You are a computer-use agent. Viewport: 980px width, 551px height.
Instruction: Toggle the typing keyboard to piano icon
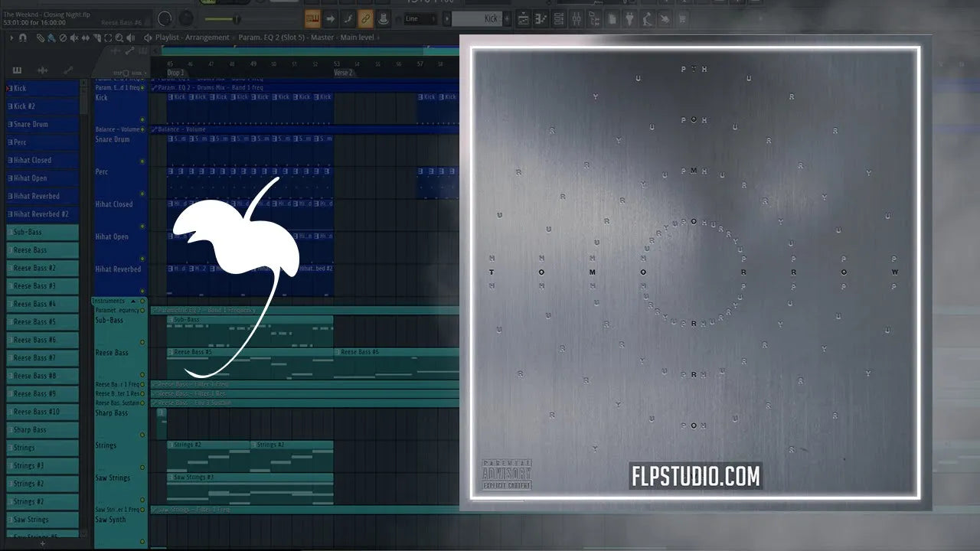pos(312,18)
